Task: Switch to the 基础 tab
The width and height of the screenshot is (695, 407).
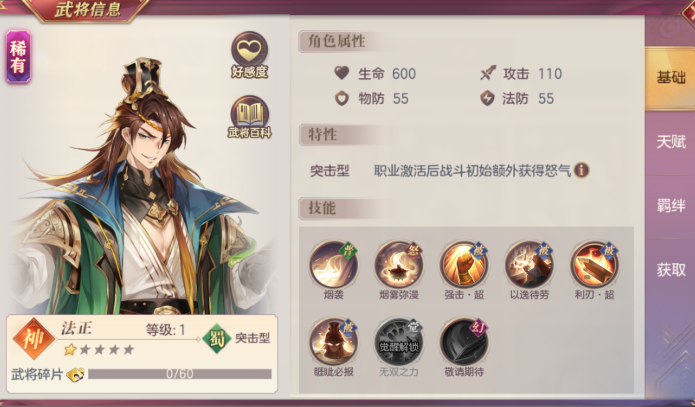Action: click(x=670, y=78)
